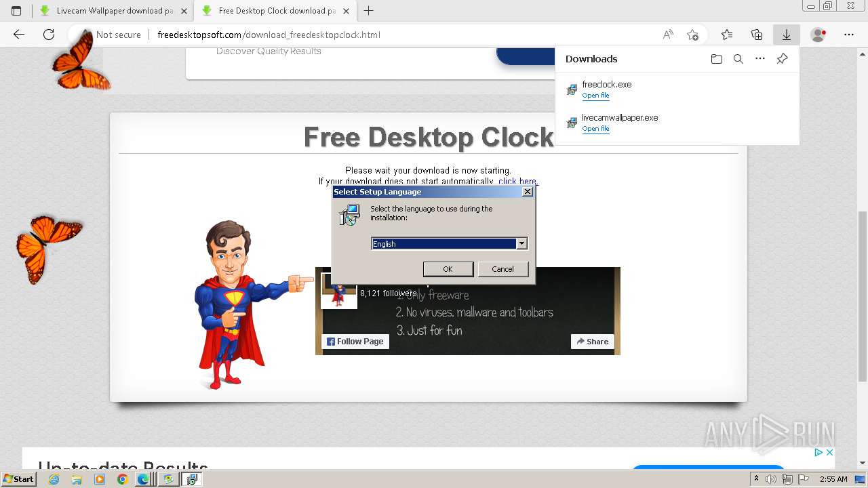Open the installer taskbar button beside Edge
Image resolution: width=868 pixels, height=488 pixels.
168,479
